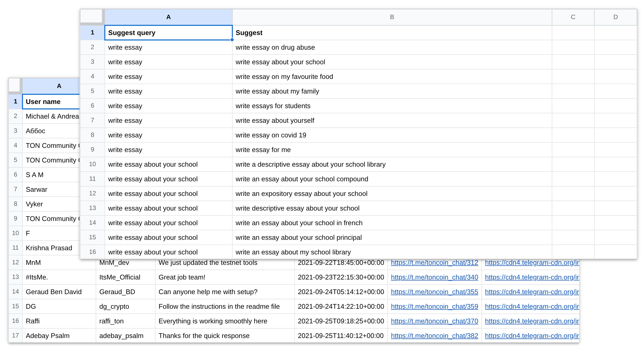The image size is (644, 350).
Task: Open link https://t.me/toncoin_chat/355
Action: click(434, 292)
